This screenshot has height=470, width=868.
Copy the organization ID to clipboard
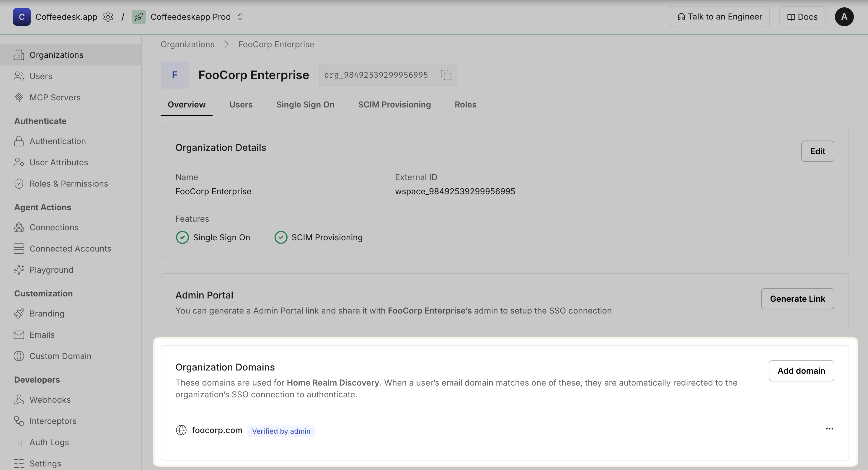[446, 75]
